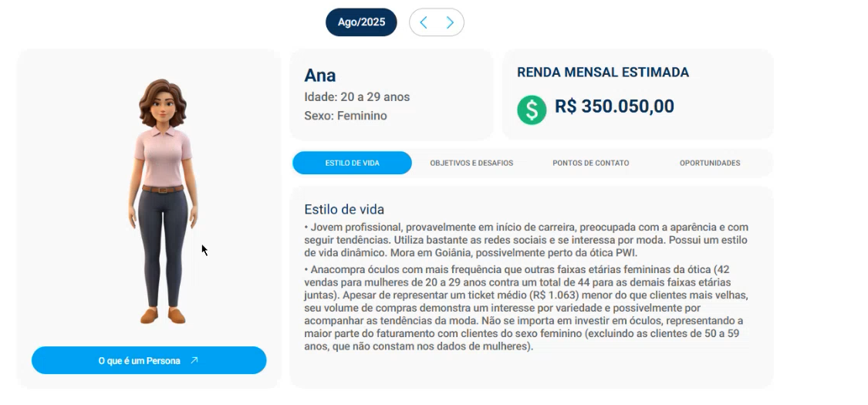Image resolution: width=868 pixels, height=405 pixels.
Task: Click the persona name Ana
Action: pyautogui.click(x=320, y=75)
